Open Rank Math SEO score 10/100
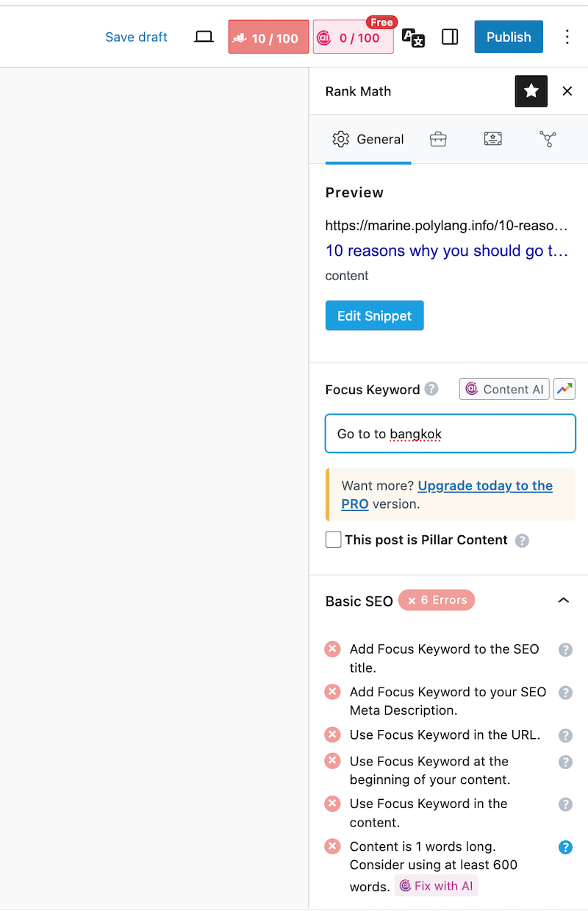The image size is (588, 911). [268, 37]
